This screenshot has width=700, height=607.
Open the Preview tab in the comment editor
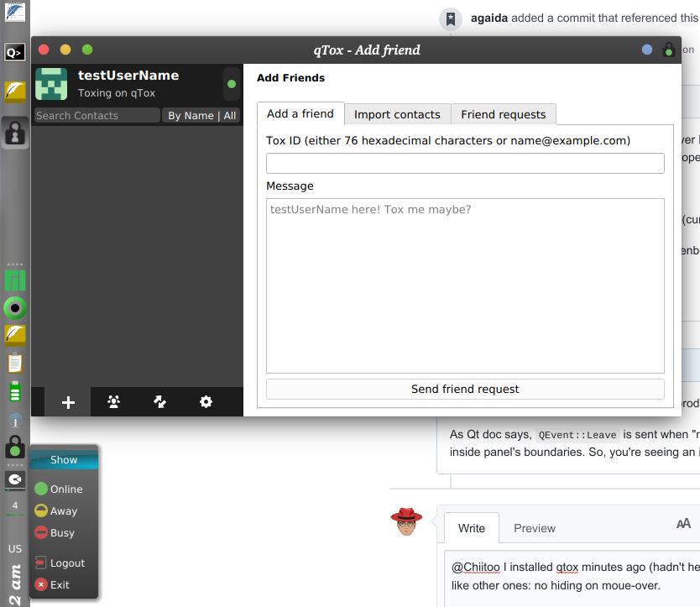535,528
